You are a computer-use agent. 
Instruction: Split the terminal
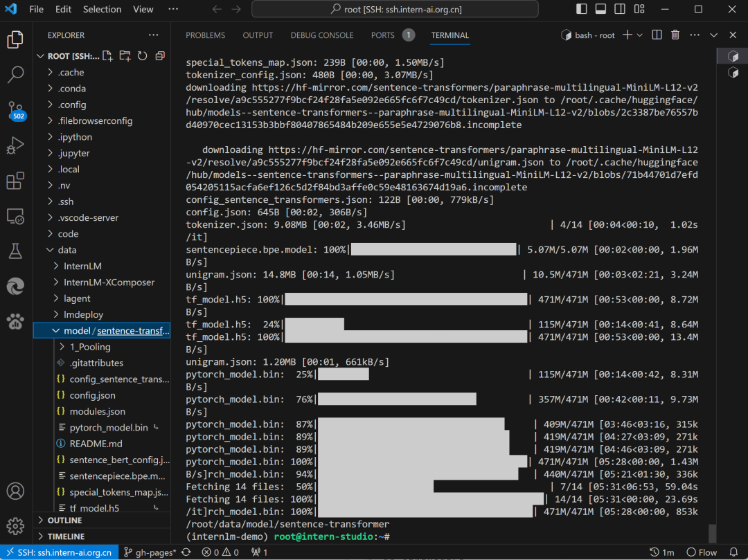(657, 35)
